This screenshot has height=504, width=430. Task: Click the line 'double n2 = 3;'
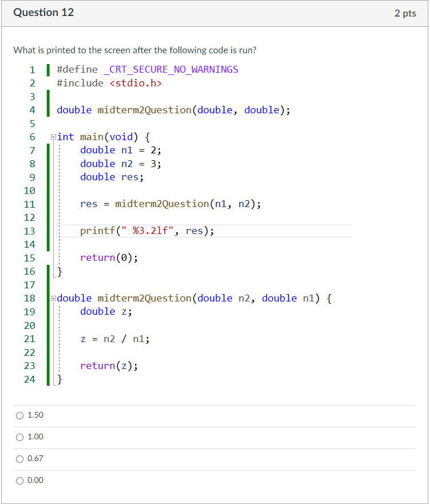121,164
